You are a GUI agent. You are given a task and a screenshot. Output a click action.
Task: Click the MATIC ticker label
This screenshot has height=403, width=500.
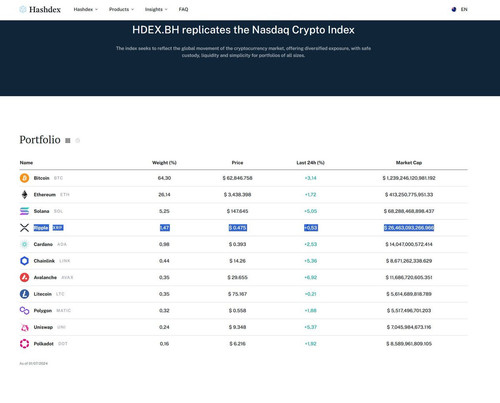63,311
